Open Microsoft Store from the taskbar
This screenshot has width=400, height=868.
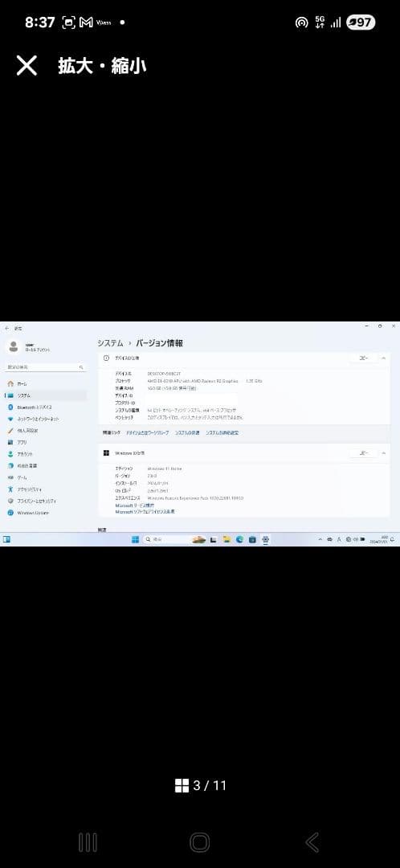[x=252, y=539]
